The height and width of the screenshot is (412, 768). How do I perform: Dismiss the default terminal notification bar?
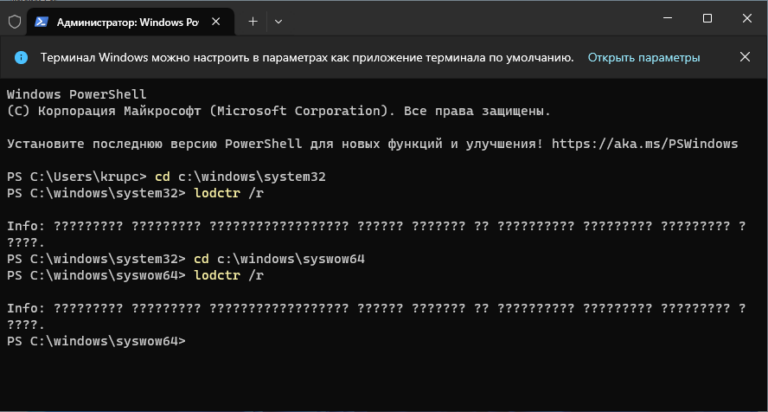tap(743, 58)
